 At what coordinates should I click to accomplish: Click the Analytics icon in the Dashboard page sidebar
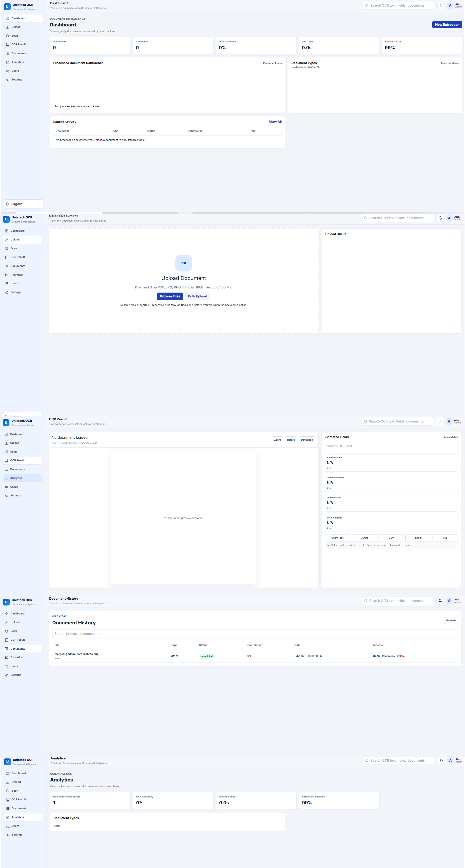pyautogui.click(x=8, y=62)
